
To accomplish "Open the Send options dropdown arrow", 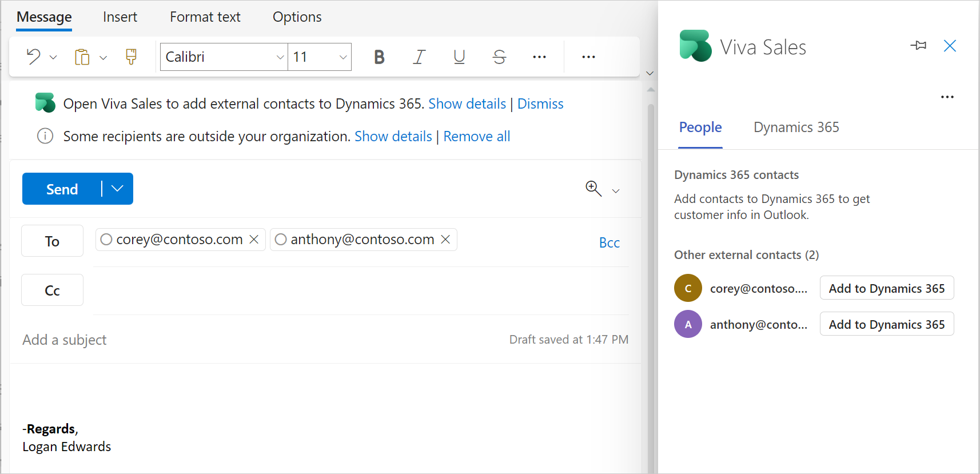I will (x=117, y=189).
